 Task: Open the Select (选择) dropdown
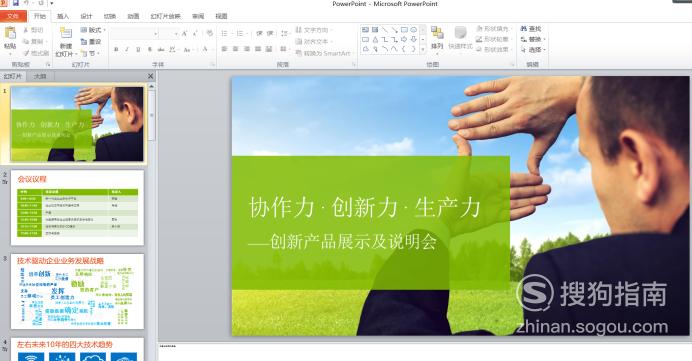click(x=533, y=50)
